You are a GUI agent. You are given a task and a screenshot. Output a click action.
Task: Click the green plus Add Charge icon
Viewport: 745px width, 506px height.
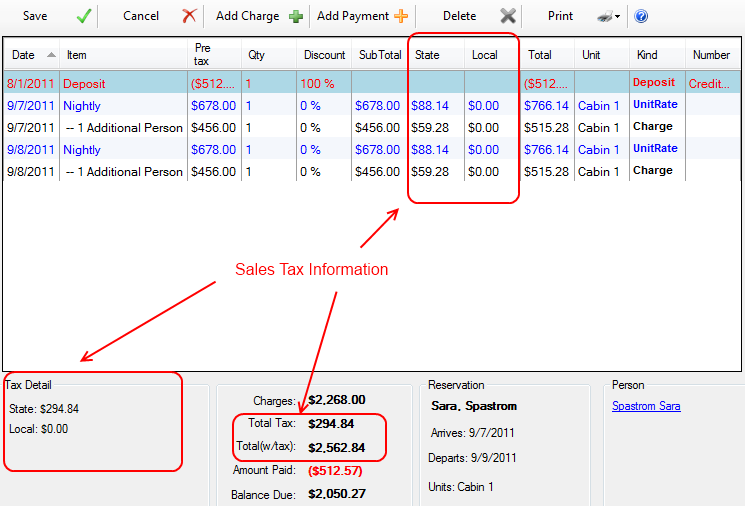[x=296, y=17]
